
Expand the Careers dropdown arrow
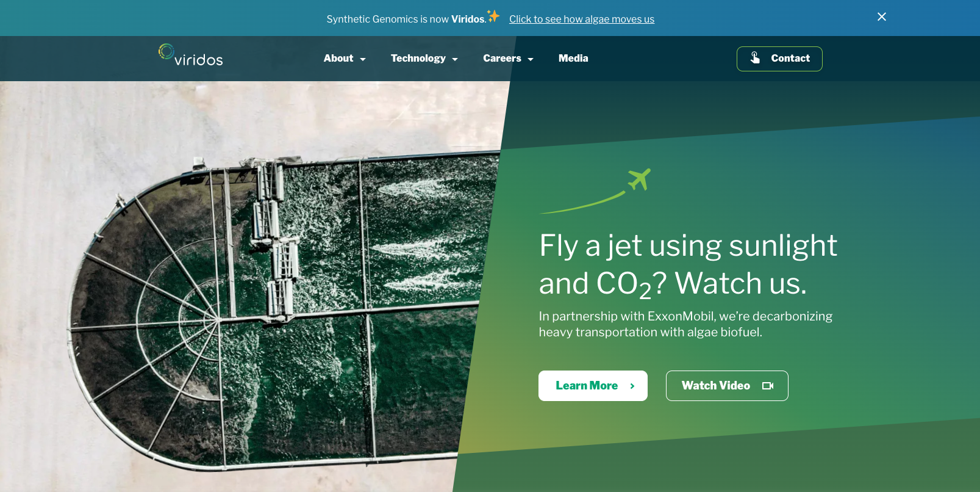pyautogui.click(x=531, y=59)
